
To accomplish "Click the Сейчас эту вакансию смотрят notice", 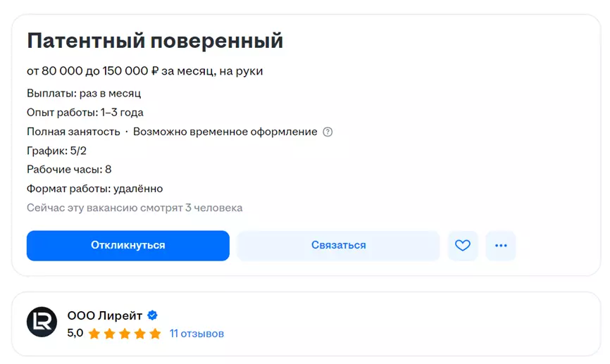I will (x=135, y=208).
